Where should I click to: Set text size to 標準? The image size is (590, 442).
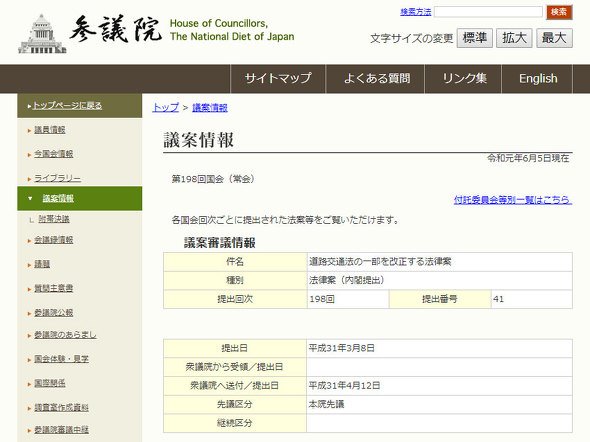pyautogui.click(x=474, y=38)
